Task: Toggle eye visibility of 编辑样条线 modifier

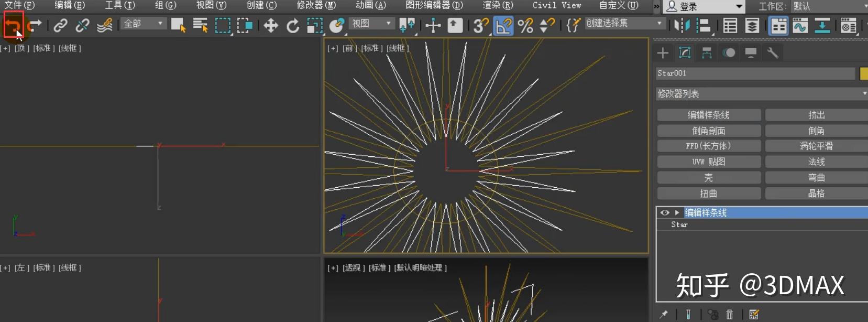Action: [x=665, y=212]
